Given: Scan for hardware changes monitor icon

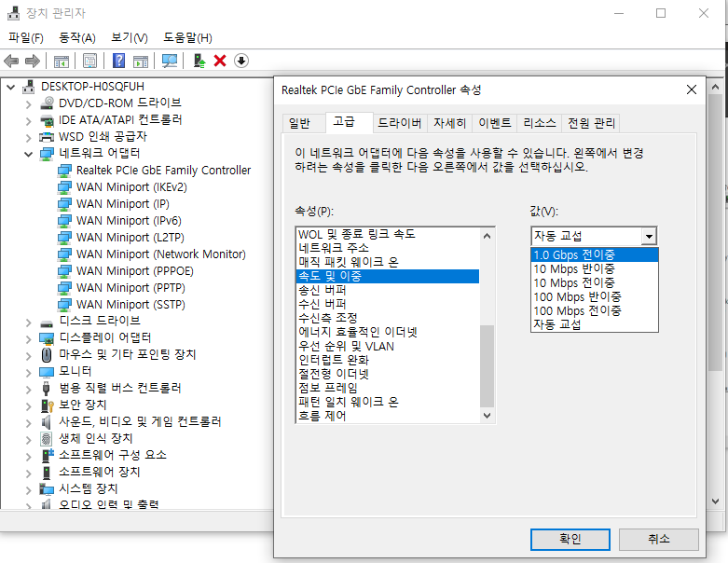Looking at the screenshot, I should tap(170, 61).
